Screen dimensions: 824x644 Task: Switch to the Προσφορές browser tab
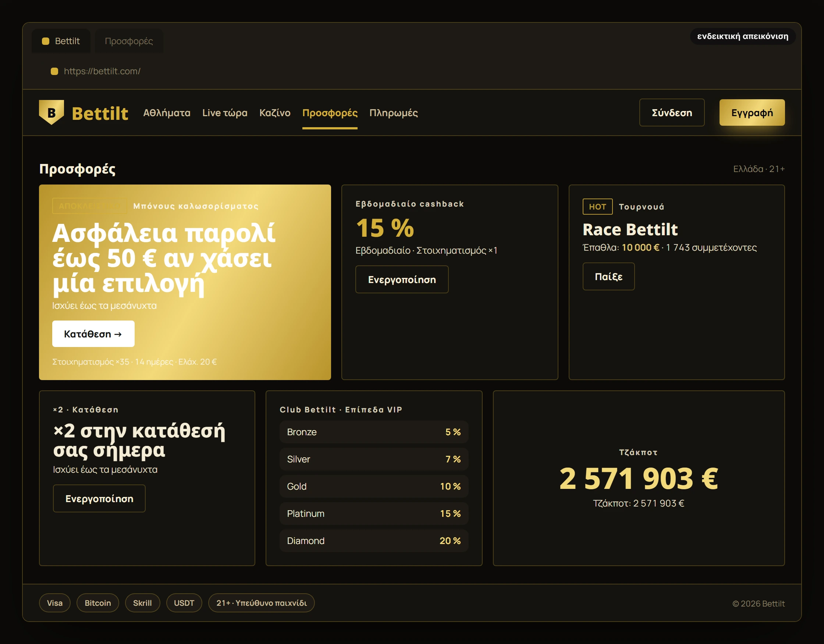(x=129, y=41)
